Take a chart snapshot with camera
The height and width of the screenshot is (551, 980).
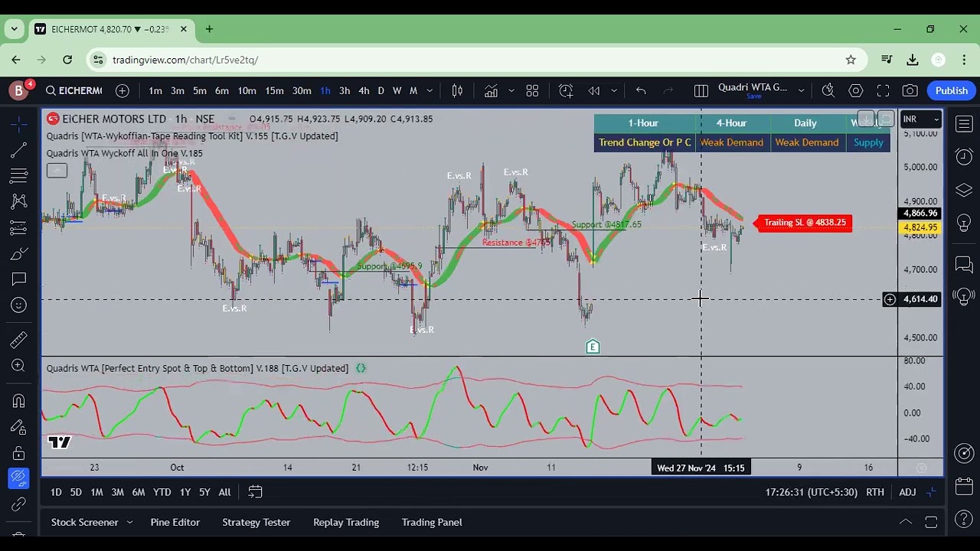point(910,90)
